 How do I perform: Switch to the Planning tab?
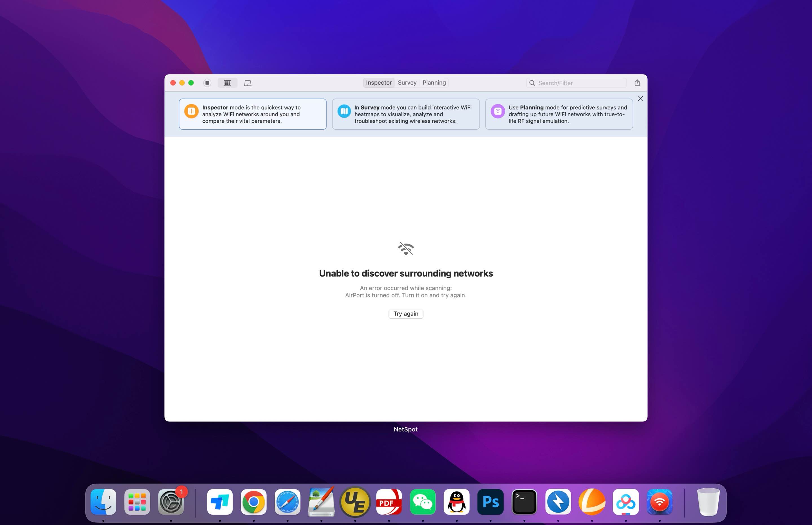click(x=434, y=83)
